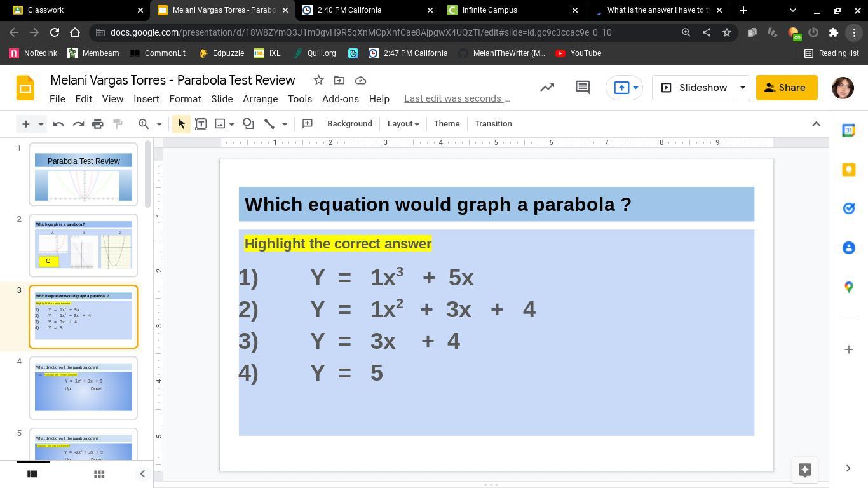Bookmark this page with the star icon
Image resolution: width=868 pixels, height=488 pixels.
pyautogui.click(x=727, y=32)
